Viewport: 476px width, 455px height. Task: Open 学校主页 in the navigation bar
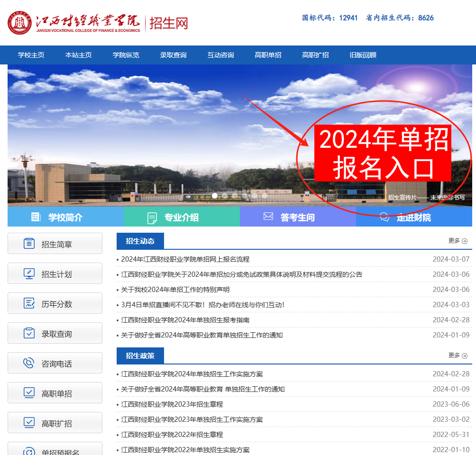pos(31,55)
